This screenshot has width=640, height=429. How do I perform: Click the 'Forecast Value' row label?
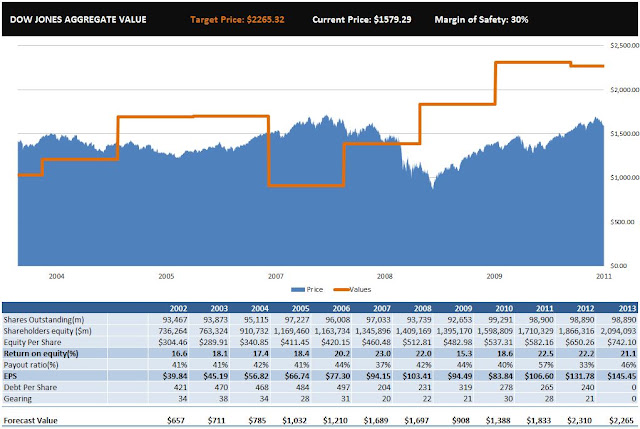coord(31,420)
